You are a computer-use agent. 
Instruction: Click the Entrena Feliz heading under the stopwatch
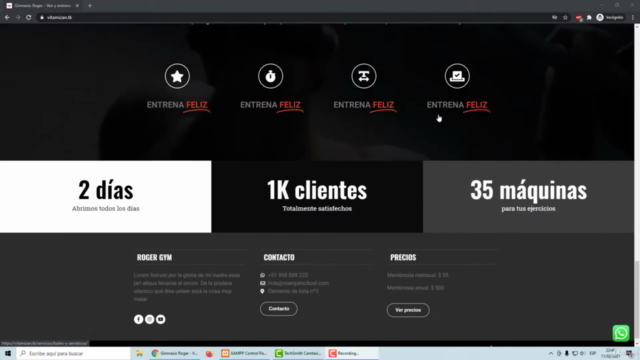[x=270, y=105]
